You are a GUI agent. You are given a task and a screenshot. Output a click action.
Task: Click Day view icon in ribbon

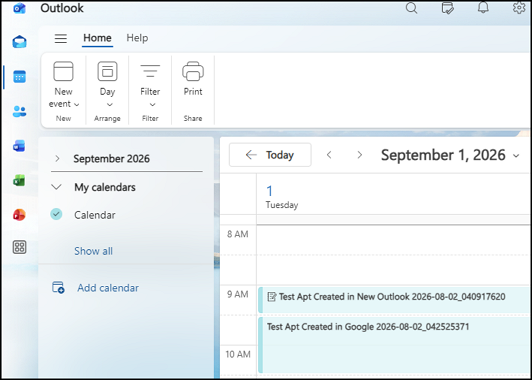tap(107, 71)
